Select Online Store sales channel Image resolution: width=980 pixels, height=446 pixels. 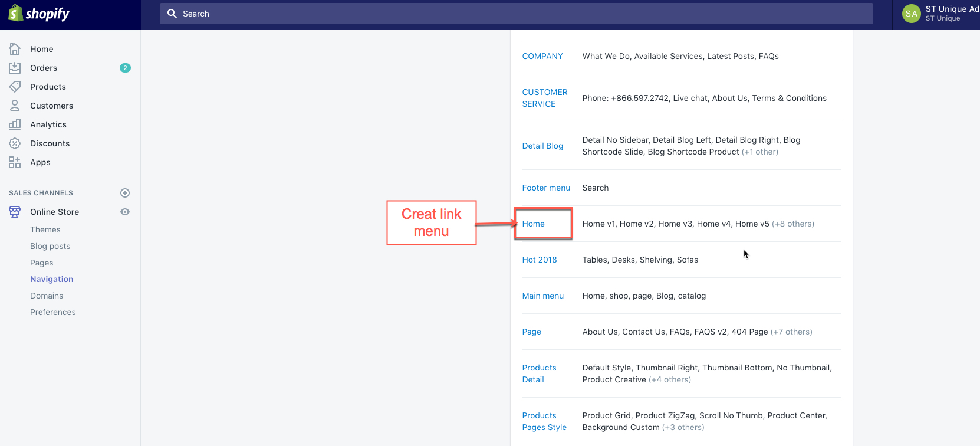click(x=54, y=212)
